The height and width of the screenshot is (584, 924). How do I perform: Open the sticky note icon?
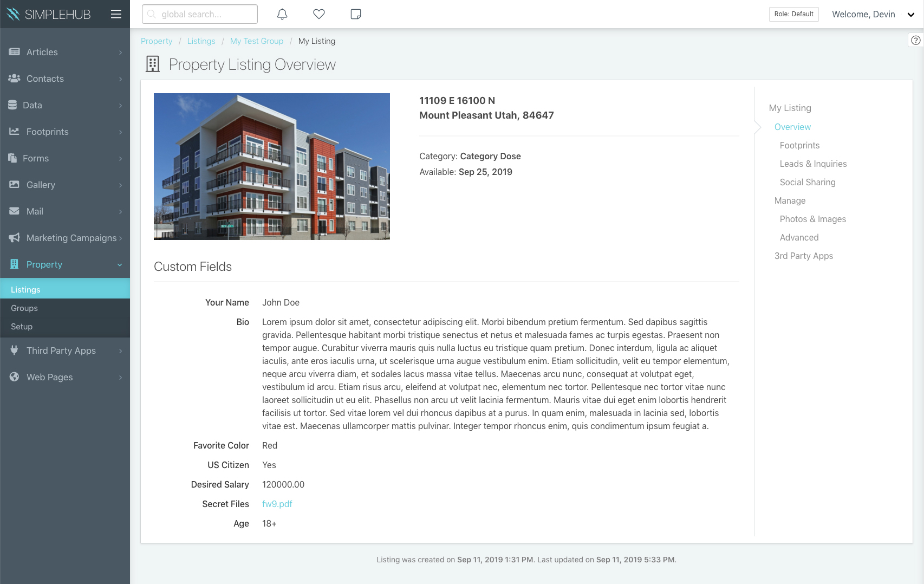[356, 14]
